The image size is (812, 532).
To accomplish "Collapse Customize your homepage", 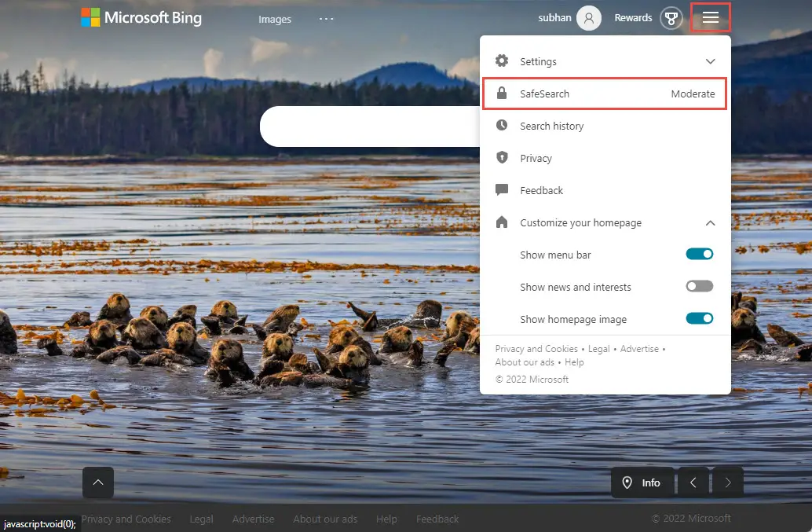I will (710, 222).
